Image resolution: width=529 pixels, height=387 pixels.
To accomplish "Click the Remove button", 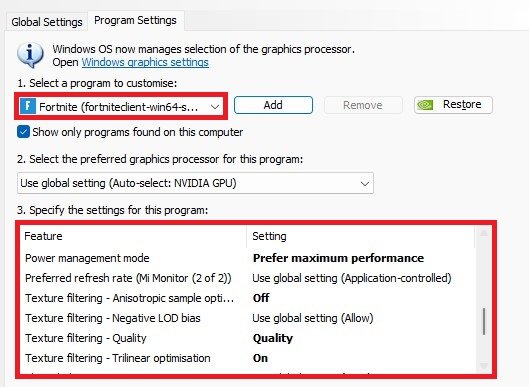I will [x=363, y=105].
